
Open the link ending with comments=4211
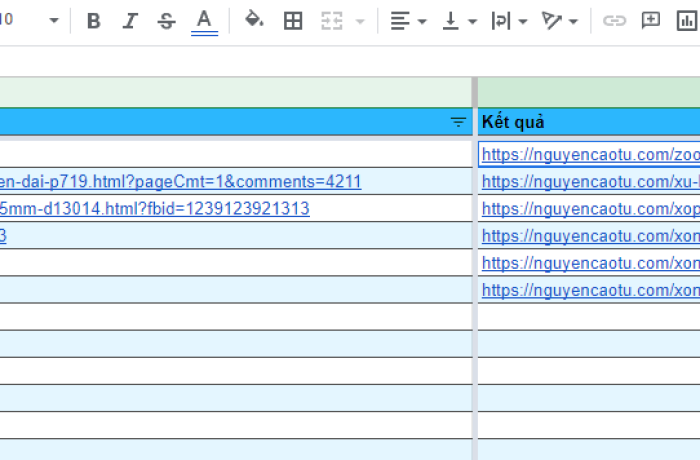(x=180, y=182)
